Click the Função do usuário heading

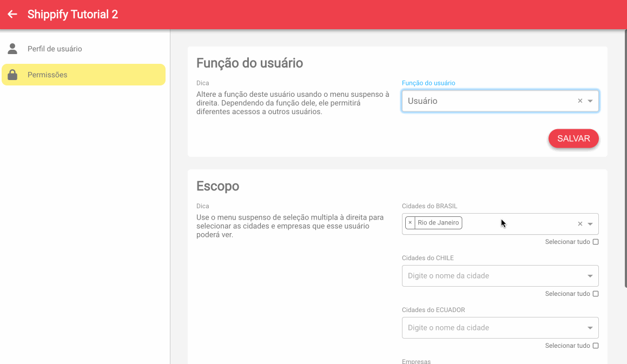[x=249, y=63]
